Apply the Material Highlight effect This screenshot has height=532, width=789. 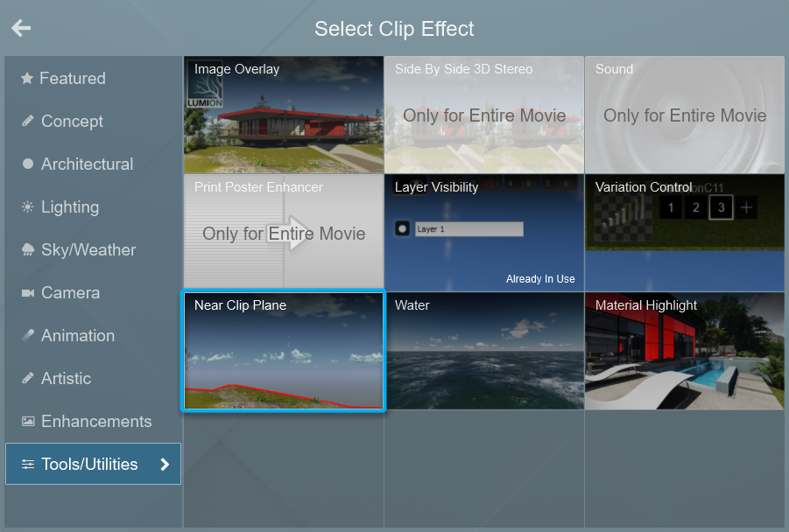tap(684, 351)
